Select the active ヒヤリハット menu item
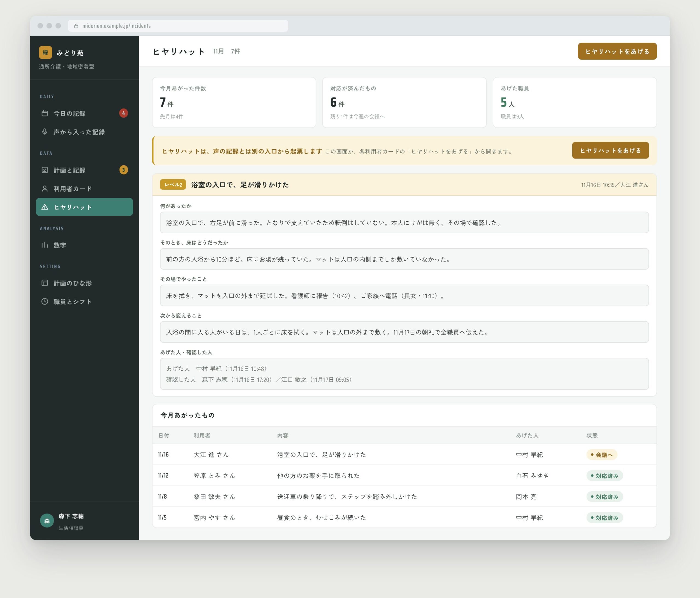Screen dimensions: 700x598 [84, 207]
